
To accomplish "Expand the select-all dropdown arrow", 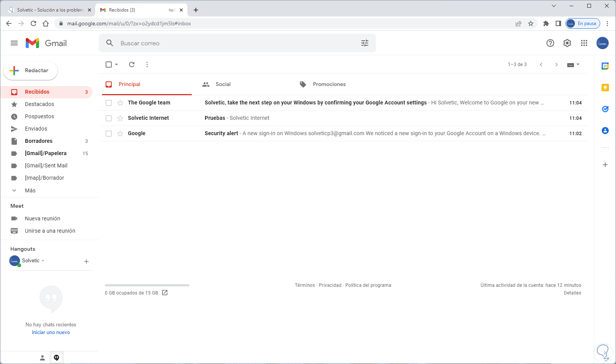I will pyautogui.click(x=116, y=65).
